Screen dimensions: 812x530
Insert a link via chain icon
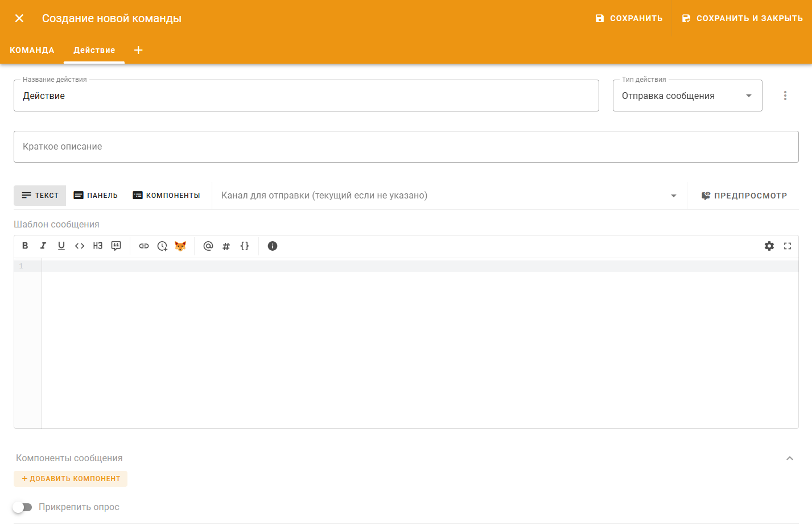pyautogui.click(x=144, y=246)
